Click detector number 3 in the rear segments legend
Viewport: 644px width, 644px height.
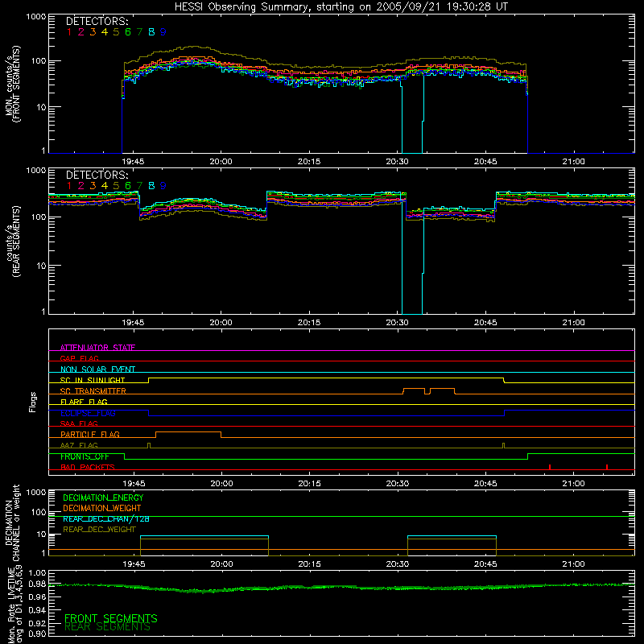(93, 186)
